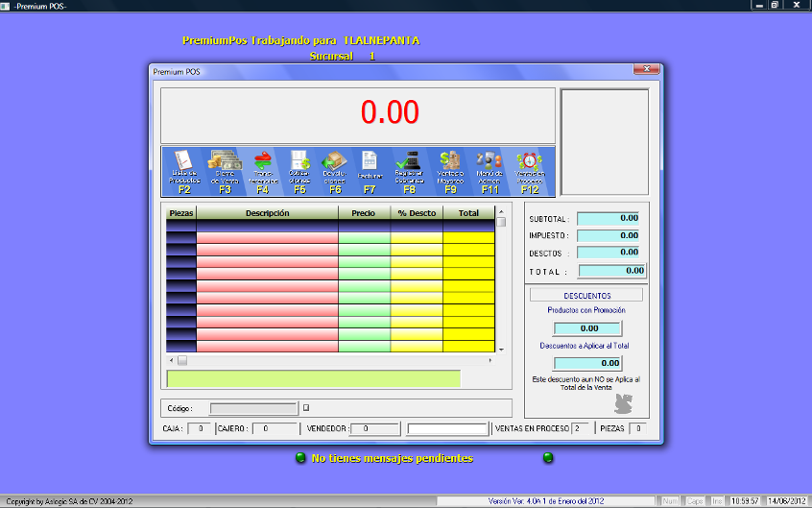Click the grid's scroll down arrow
Viewport: 812px width, 508px height.
[x=501, y=350]
